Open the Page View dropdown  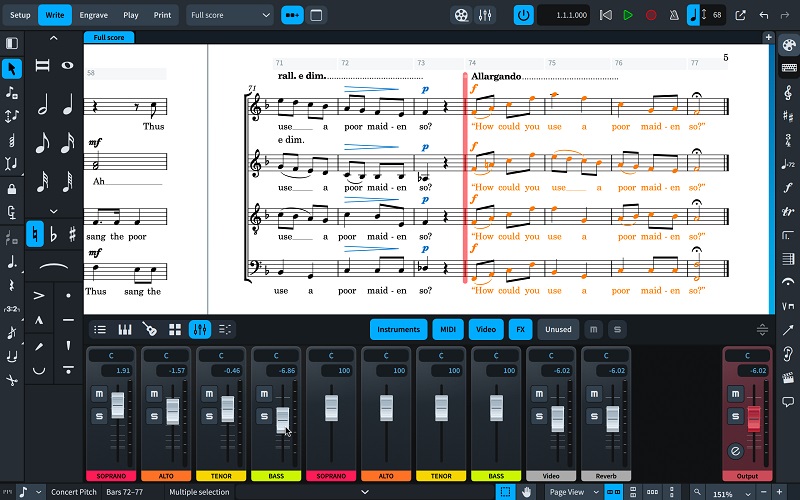(x=574, y=492)
